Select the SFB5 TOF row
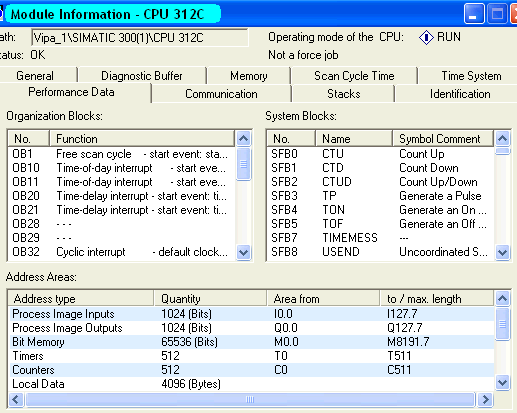This screenshot has height=413, width=517. [x=380, y=224]
